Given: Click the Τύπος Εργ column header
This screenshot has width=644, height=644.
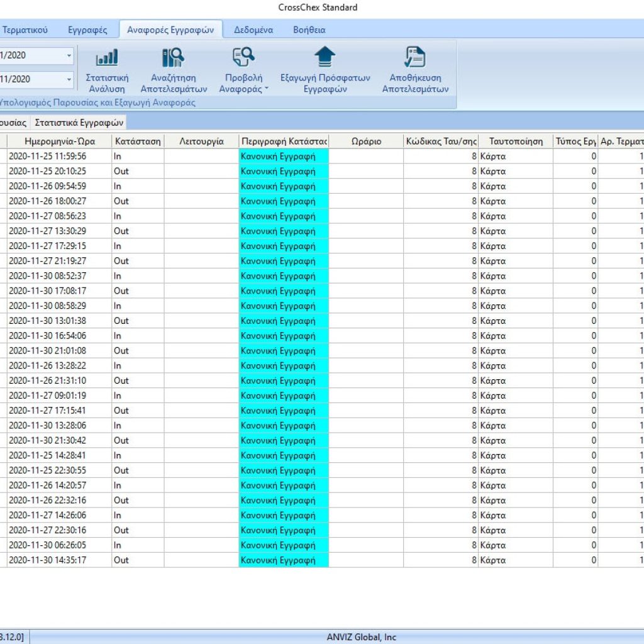Looking at the screenshot, I should point(575,142).
